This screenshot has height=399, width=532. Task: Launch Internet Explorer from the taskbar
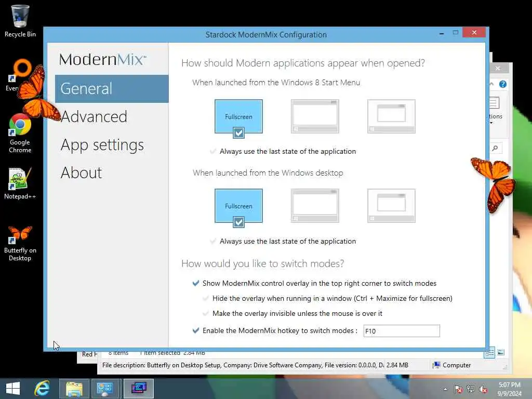click(42, 389)
